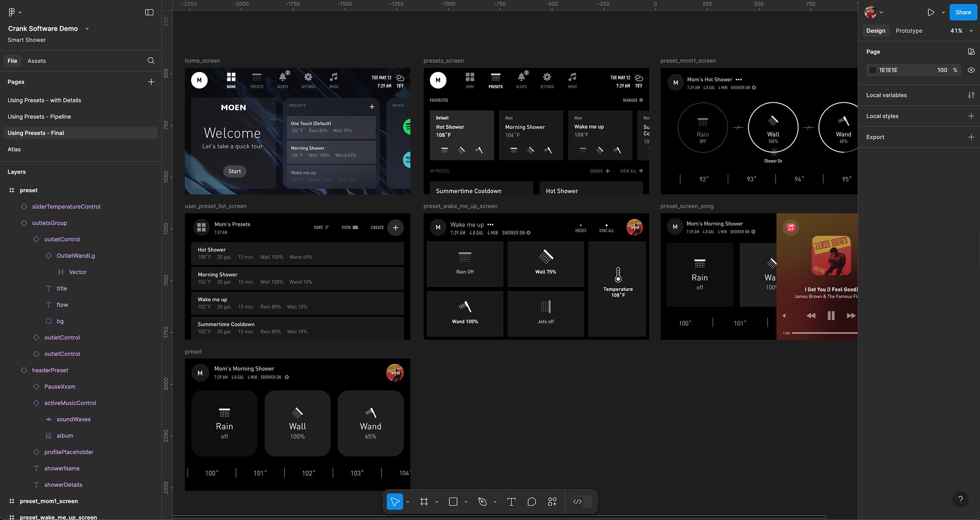Toggle Dev Mode code switch

tap(582, 502)
